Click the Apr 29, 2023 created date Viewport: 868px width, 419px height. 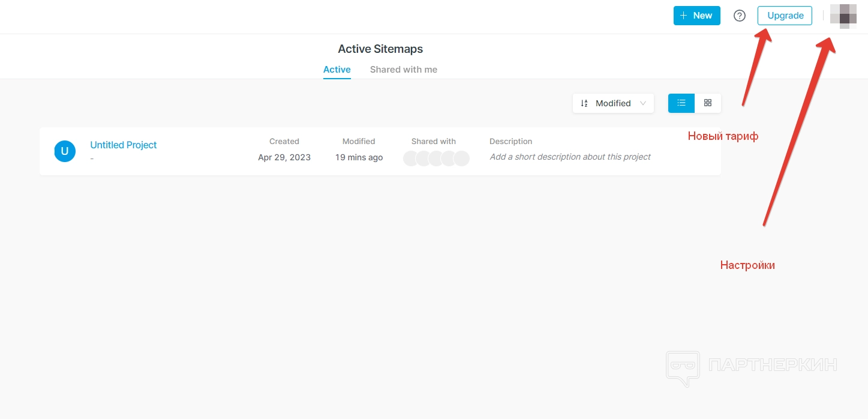tap(284, 157)
